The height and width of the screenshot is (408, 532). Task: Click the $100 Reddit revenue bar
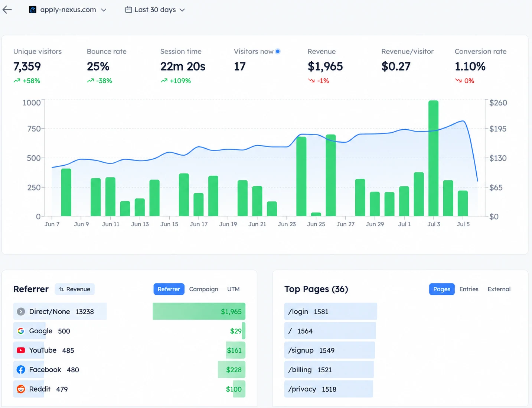coord(239,389)
